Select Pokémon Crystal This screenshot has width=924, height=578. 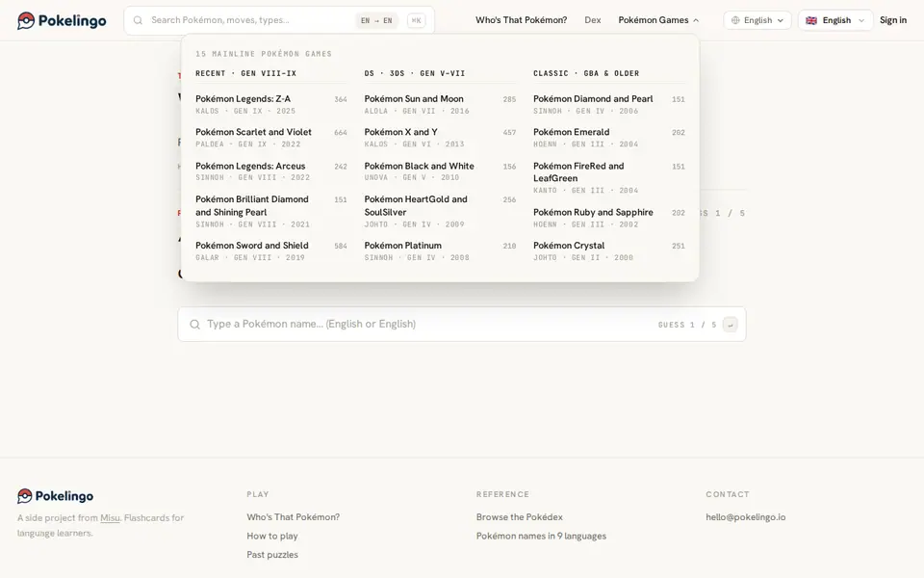tap(608, 251)
